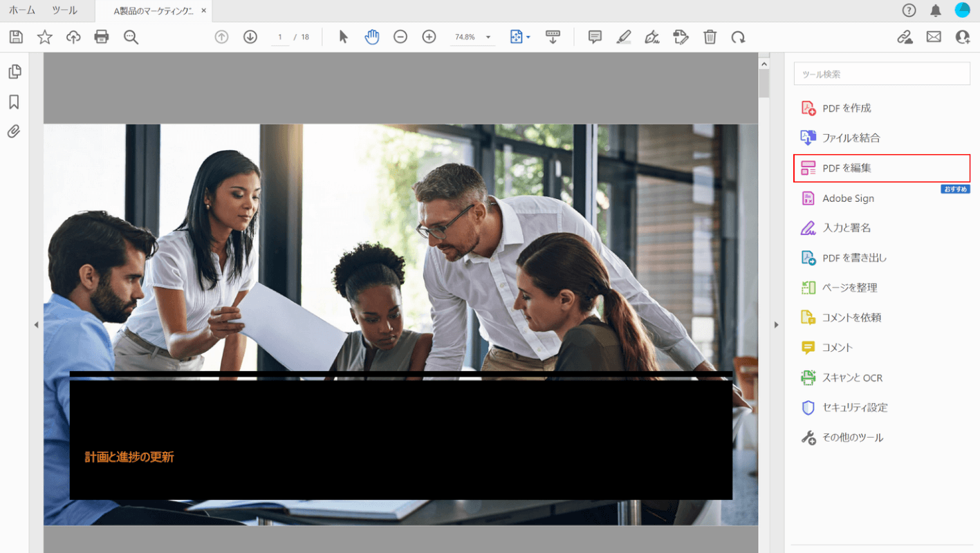980x553 pixels.
Task: Open the fit page options icon
Action: [519, 37]
